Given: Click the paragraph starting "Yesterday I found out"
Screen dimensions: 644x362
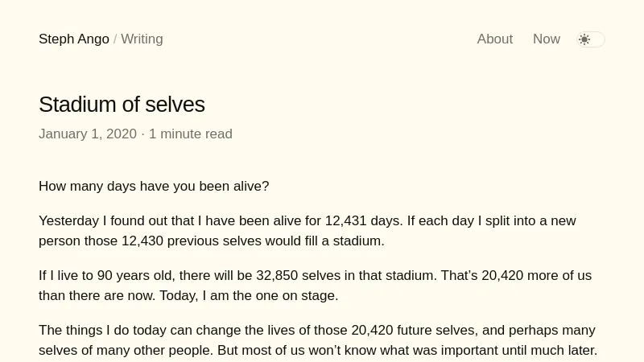Looking at the screenshot, I should pos(307,231).
